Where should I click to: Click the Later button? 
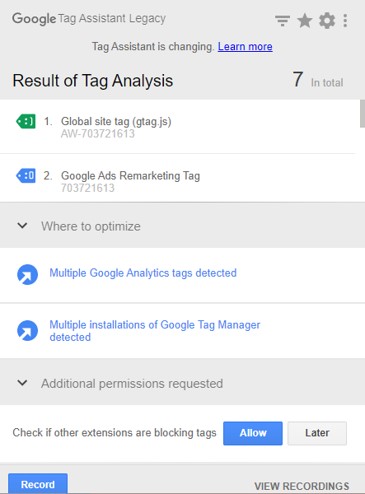coord(317,433)
